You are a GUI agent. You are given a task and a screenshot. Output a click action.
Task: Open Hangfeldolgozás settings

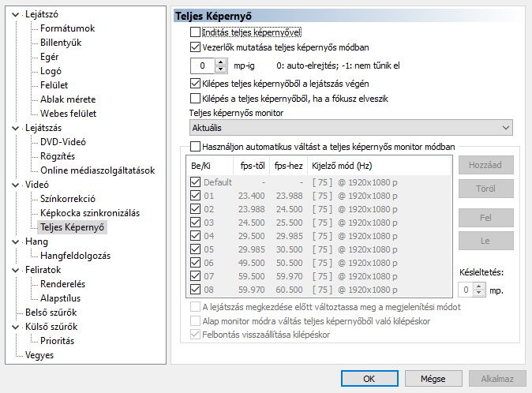(x=75, y=256)
